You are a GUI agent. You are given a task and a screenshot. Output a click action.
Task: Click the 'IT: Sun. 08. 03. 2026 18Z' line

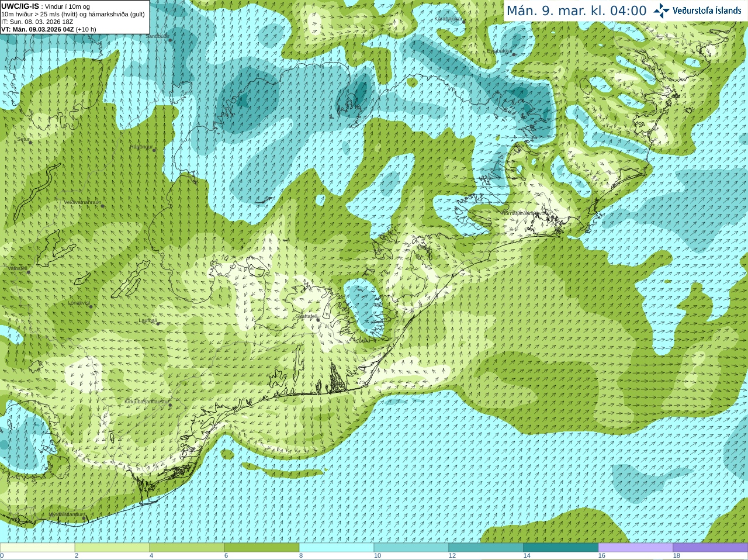click(x=37, y=22)
